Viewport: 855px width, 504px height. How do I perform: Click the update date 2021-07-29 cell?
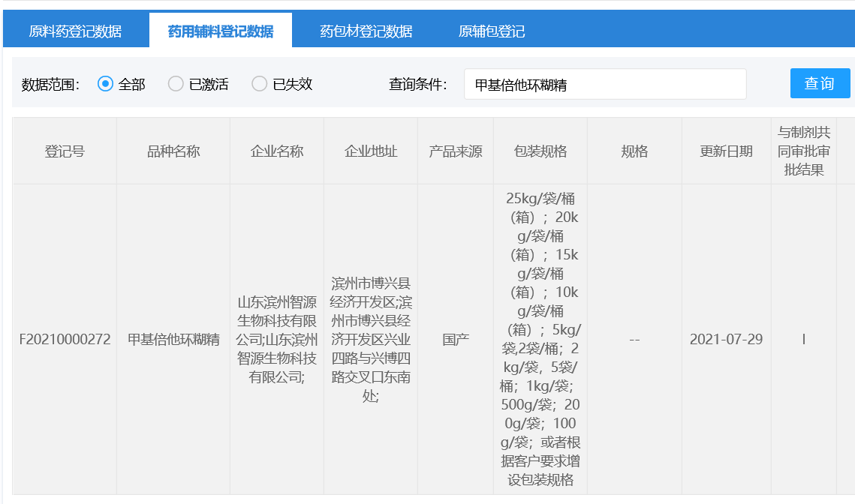[725, 339]
